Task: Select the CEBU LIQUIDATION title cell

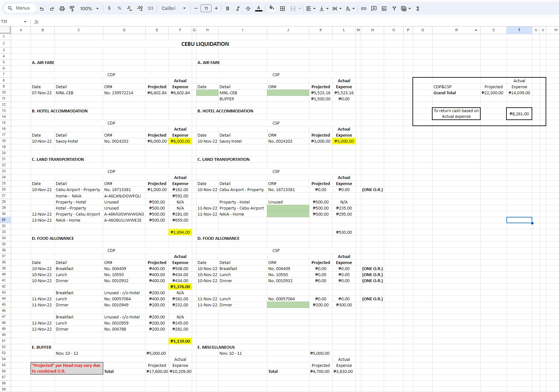Action: pyautogui.click(x=205, y=44)
